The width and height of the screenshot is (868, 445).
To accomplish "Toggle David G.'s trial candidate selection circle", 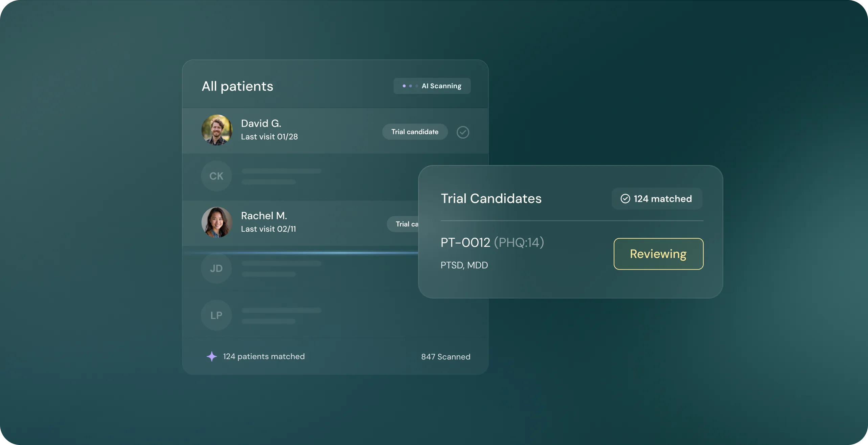I will coord(463,132).
